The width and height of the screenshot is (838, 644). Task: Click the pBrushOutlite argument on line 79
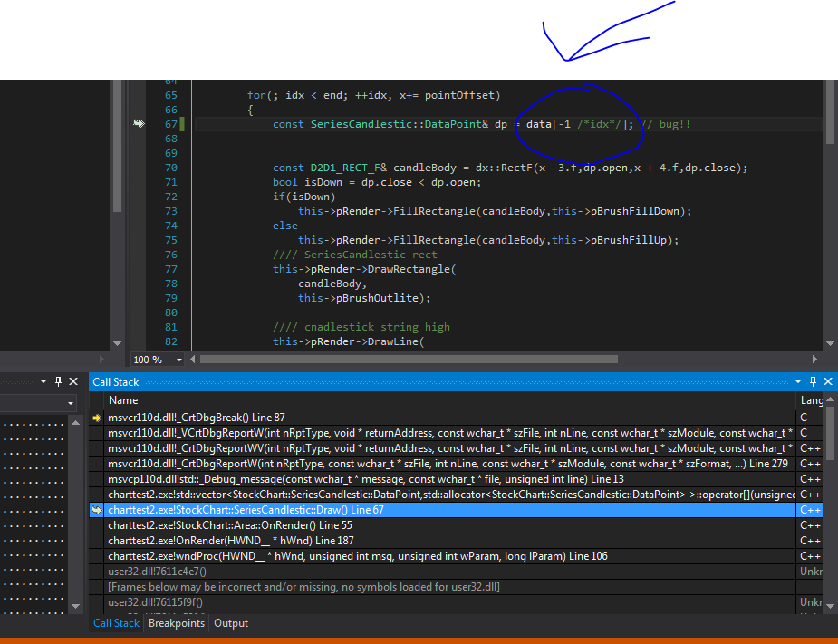[377, 298]
